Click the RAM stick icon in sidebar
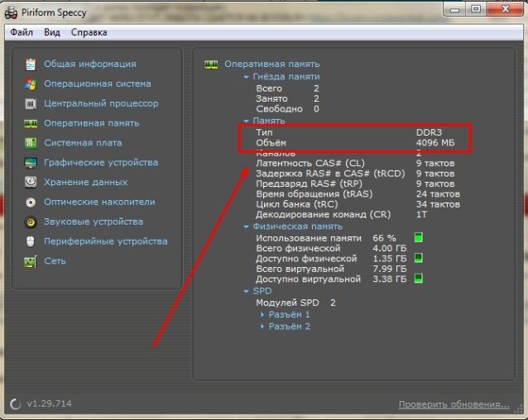This screenshot has height=420, width=528. click(x=31, y=124)
